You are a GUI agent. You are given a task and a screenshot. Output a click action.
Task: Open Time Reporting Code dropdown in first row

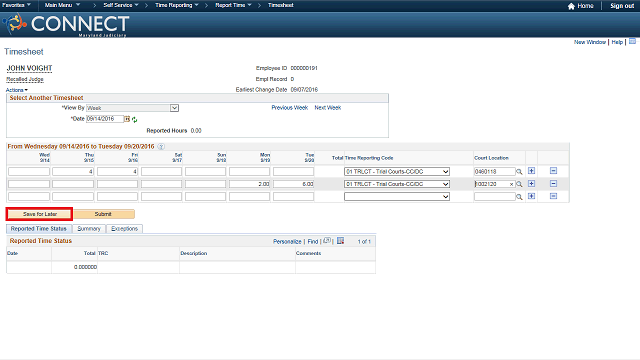click(397, 172)
